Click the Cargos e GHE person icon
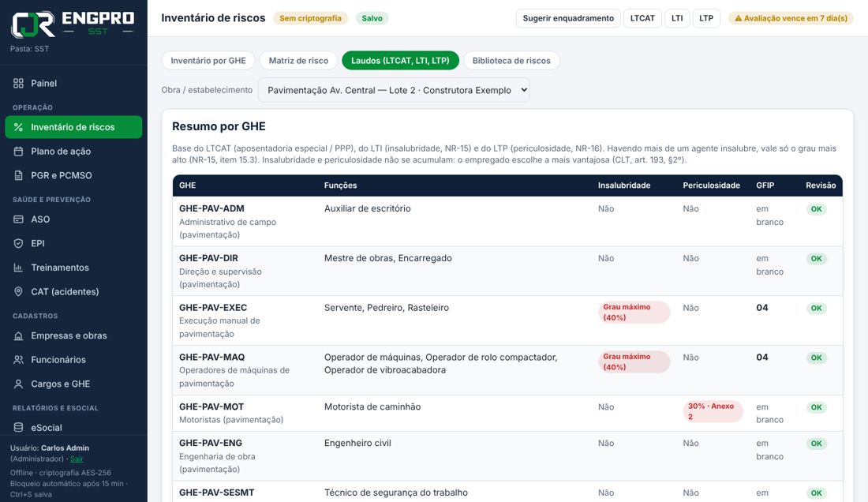 pyautogui.click(x=18, y=384)
